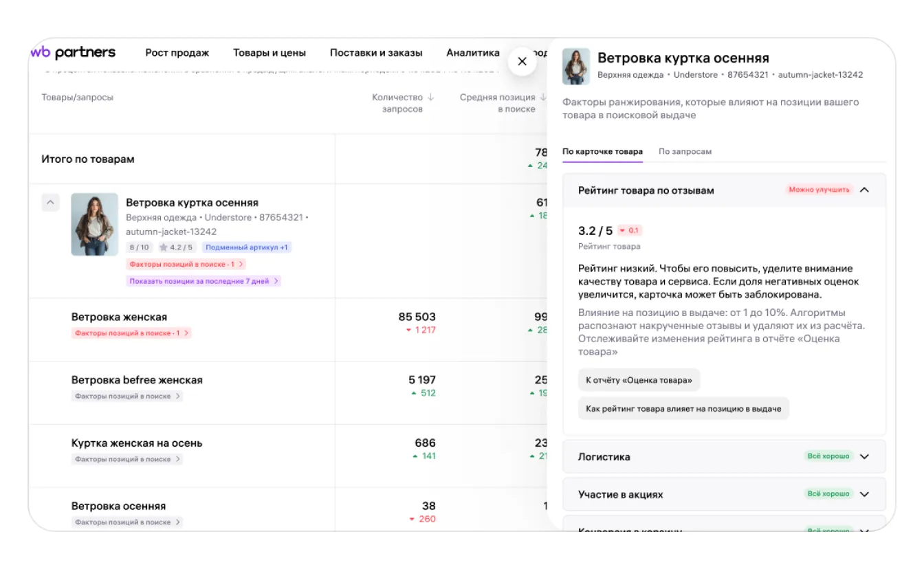This screenshot has height=569, width=924.
Task: Sort by Количество запросов arrow icon
Action: click(x=431, y=98)
